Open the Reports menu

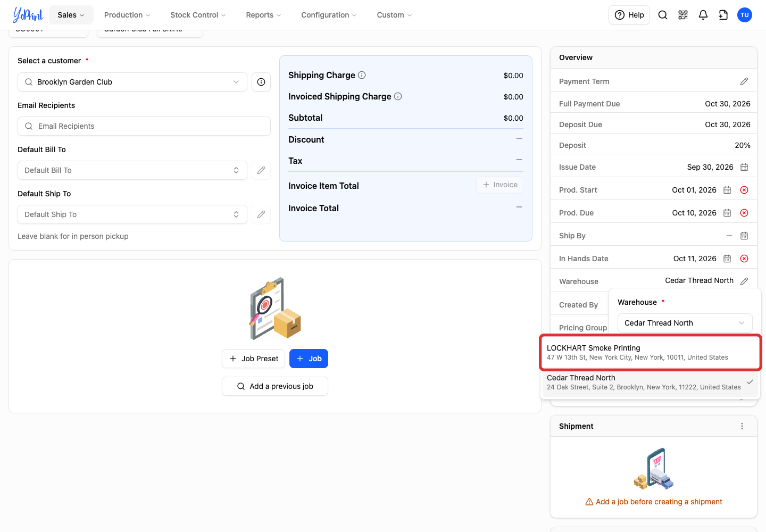coord(263,15)
